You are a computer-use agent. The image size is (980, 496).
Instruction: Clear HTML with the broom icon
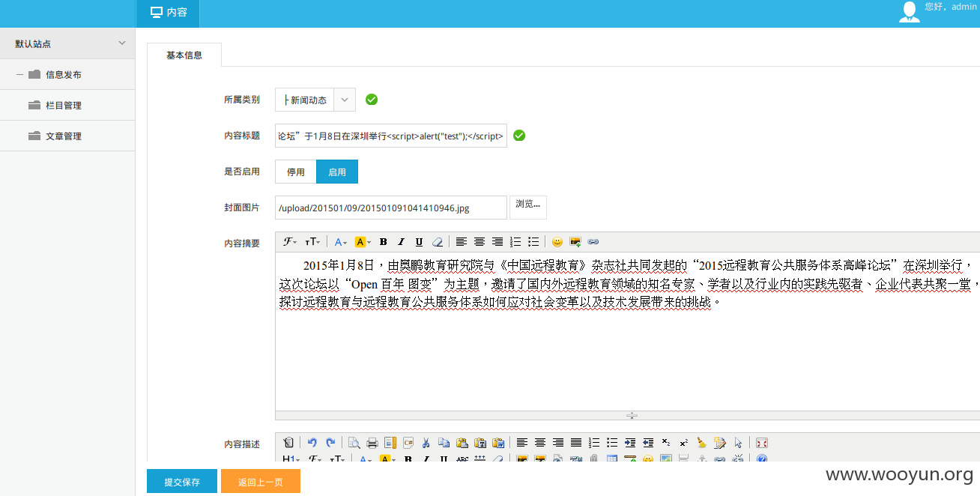click(702, 443)
